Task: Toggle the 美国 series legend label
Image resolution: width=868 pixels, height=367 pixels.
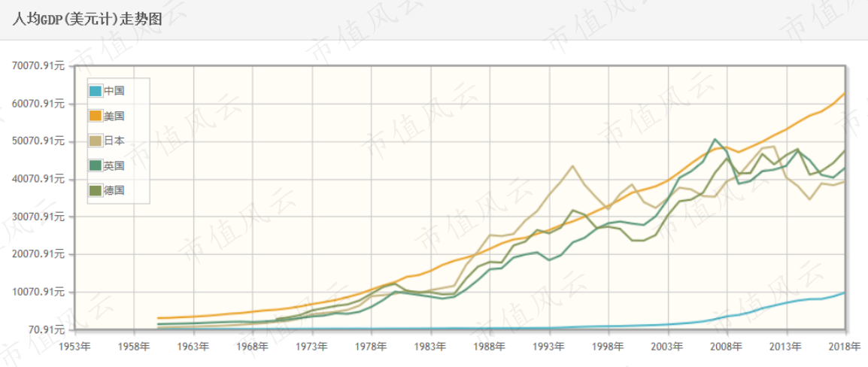Action: [x=114, y=117]
